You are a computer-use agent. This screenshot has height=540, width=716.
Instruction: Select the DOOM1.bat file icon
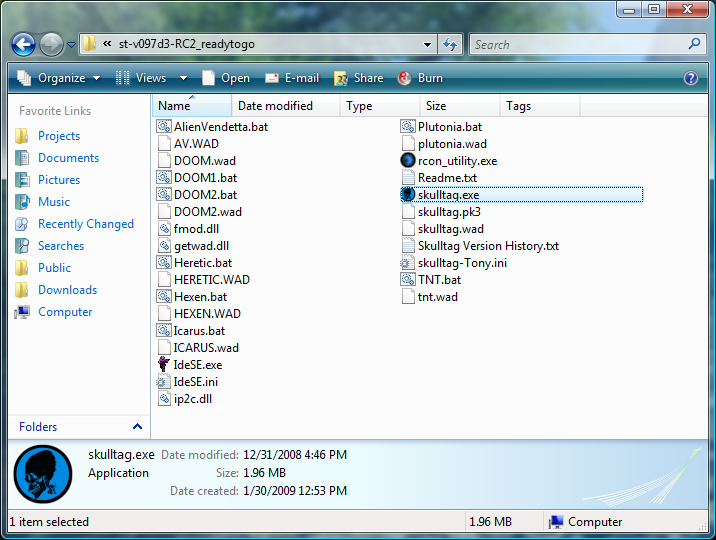[164, 178]
